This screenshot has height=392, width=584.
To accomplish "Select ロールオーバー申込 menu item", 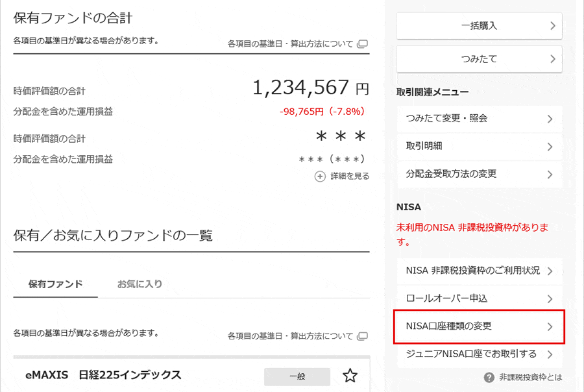I will coord(479,299).
